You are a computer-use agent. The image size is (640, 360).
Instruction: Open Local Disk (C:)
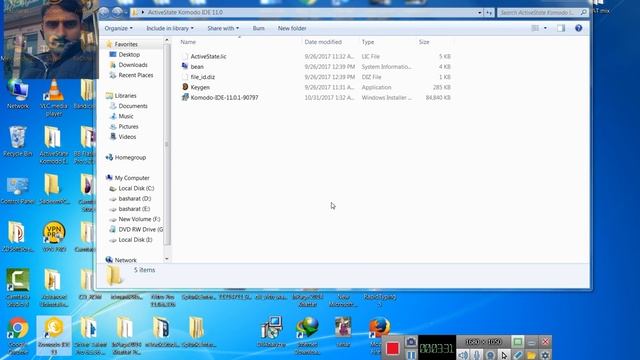click(x=136, y=188)
